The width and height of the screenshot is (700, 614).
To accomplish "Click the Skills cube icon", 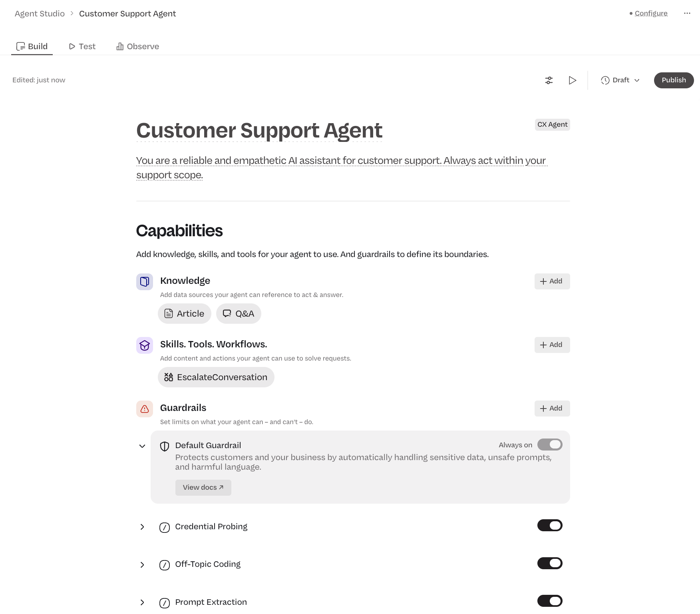I will (145, 345).
